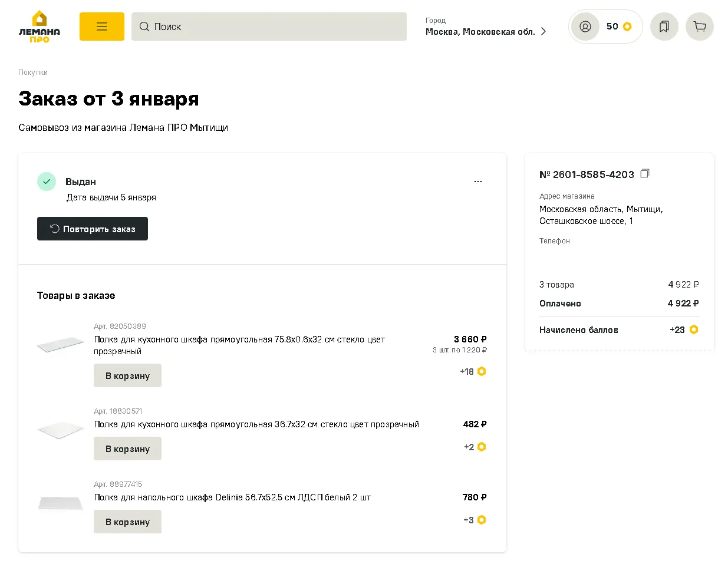Open product link Полка 75.8x0.6x32 см стекло
The height and width of the screenshot is (564, 728).
[239, 345]
